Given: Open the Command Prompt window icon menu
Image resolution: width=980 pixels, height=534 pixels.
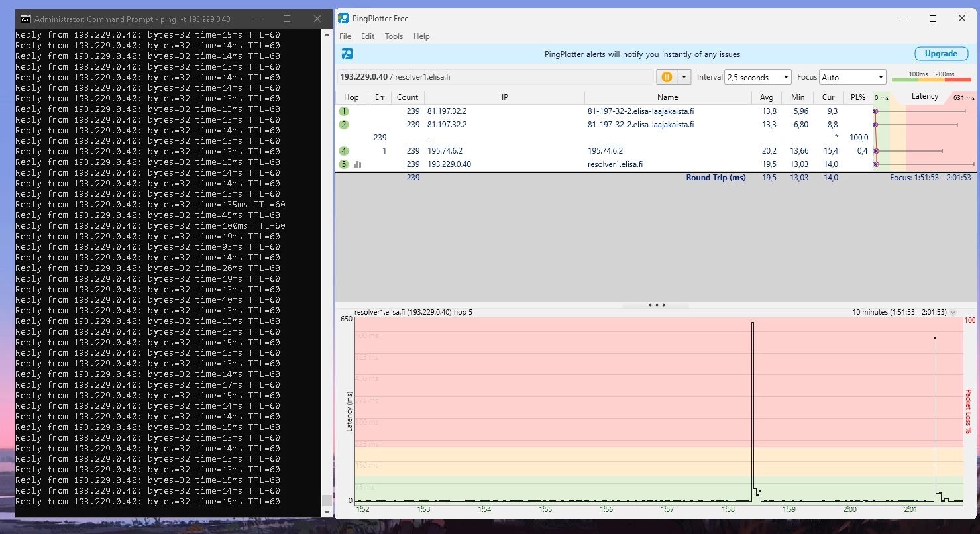Looking at the screenshot, I should pos(25,19).
